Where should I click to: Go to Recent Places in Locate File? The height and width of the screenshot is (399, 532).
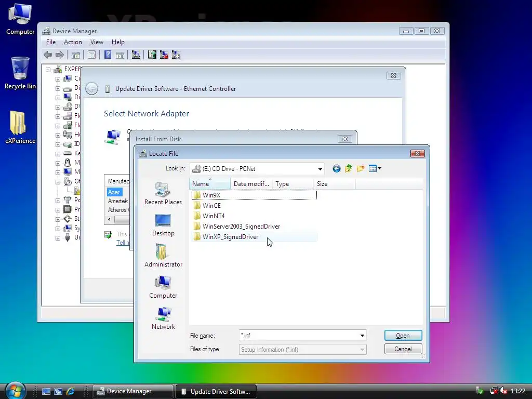[x=163, y=193]
